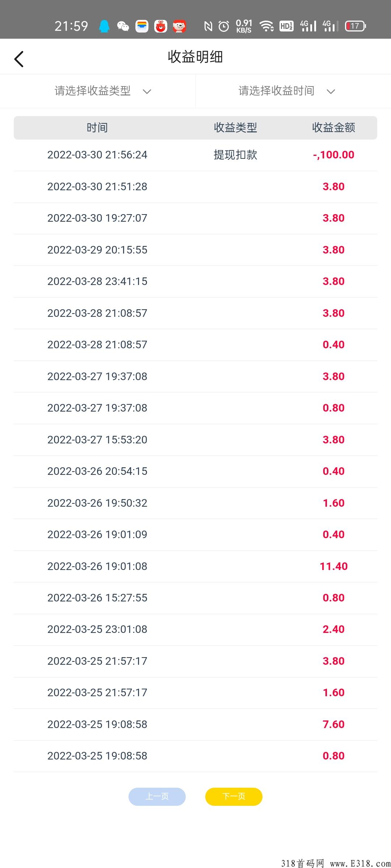Click the 上一页 previous page button
Viewport: 391px width, 868px height.
[157, 796]
